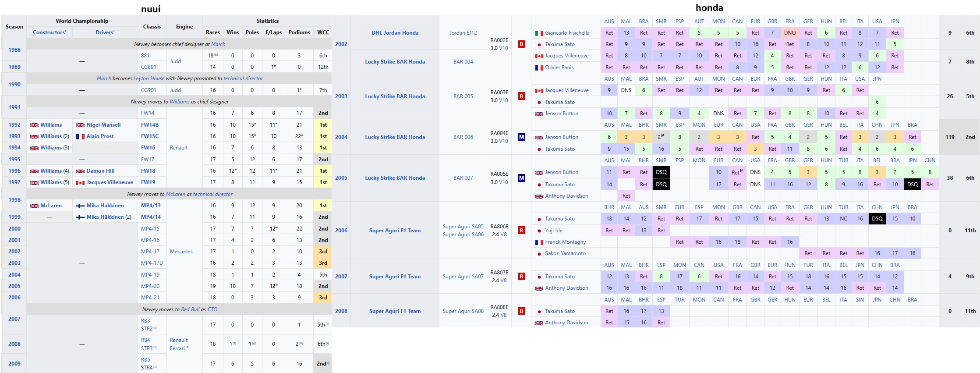This screenshot has width=980, height=373.
Task: Open the Franck Montagny driver link
Action: [566, 242]
